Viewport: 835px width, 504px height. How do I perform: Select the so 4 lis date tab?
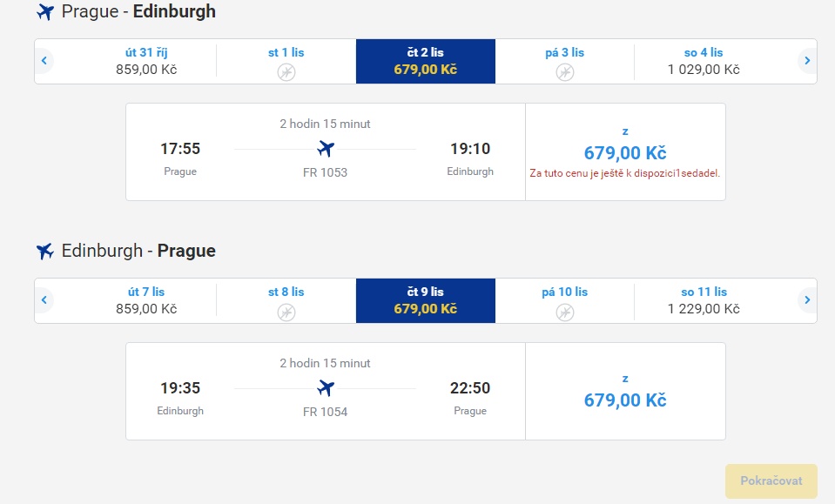point(704,61)
